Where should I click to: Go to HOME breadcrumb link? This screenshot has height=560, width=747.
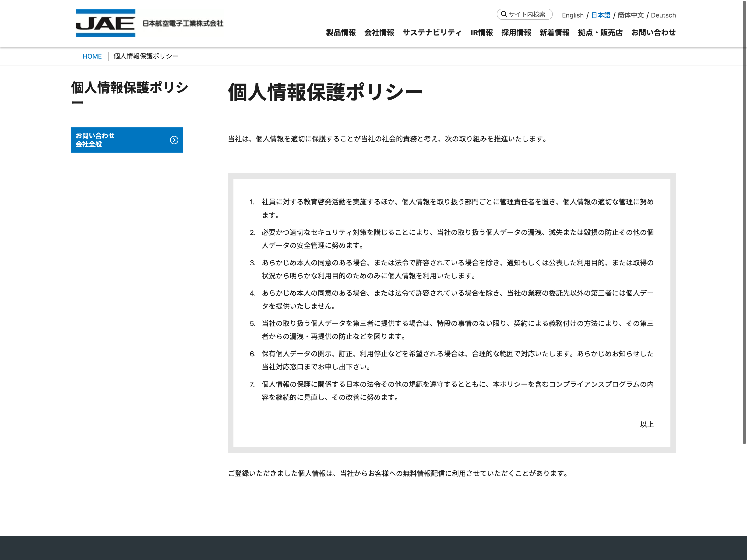[92, 56]
